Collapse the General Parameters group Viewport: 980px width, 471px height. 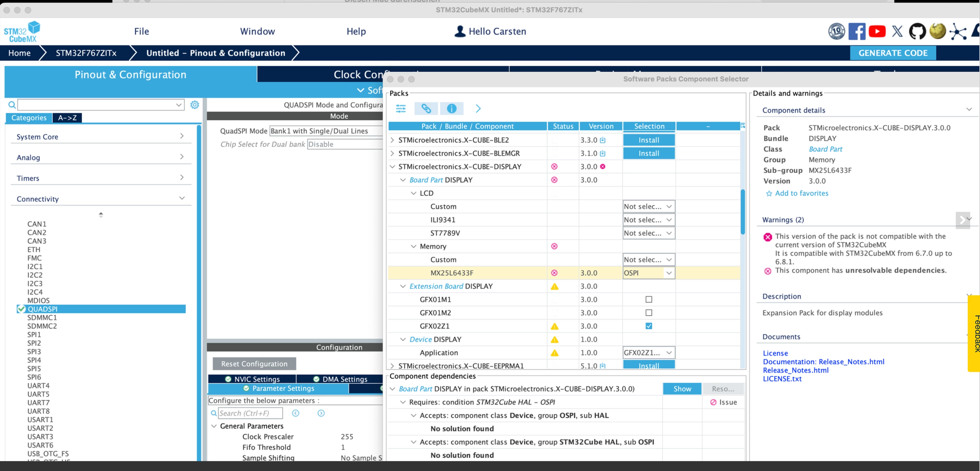click(214, 426)
